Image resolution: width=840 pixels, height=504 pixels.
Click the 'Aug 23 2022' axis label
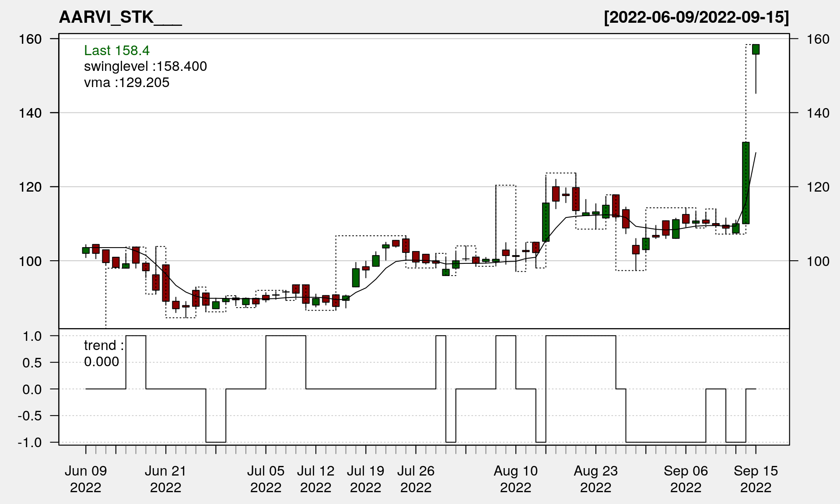pyautogui.click(x=595, y=479)
